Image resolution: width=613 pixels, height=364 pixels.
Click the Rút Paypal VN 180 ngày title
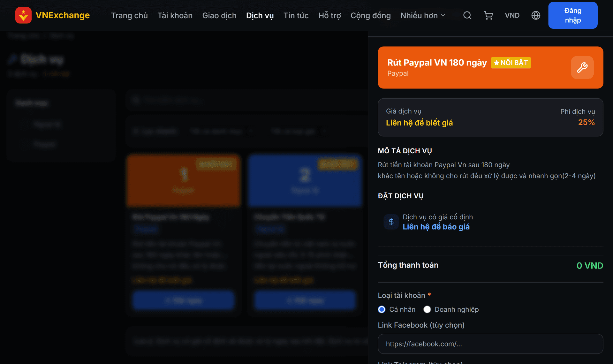[437, 63]
